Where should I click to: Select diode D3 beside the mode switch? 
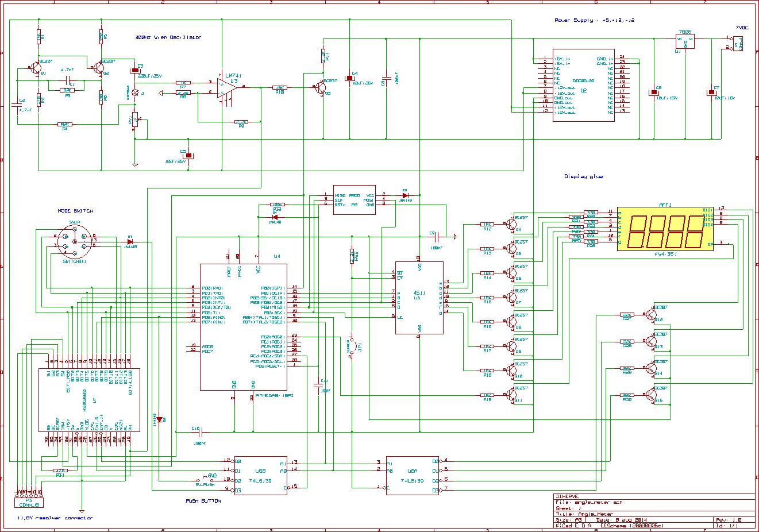tap(130, 242)
